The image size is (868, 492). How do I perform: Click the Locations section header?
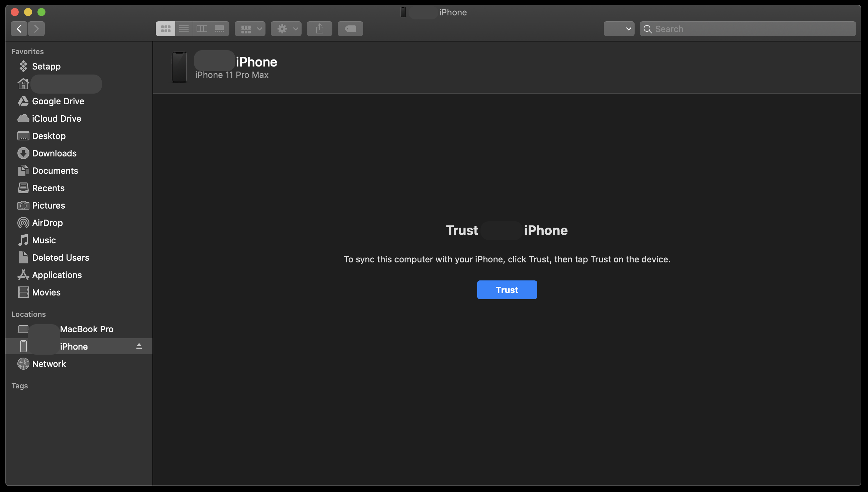click(29, 314)
